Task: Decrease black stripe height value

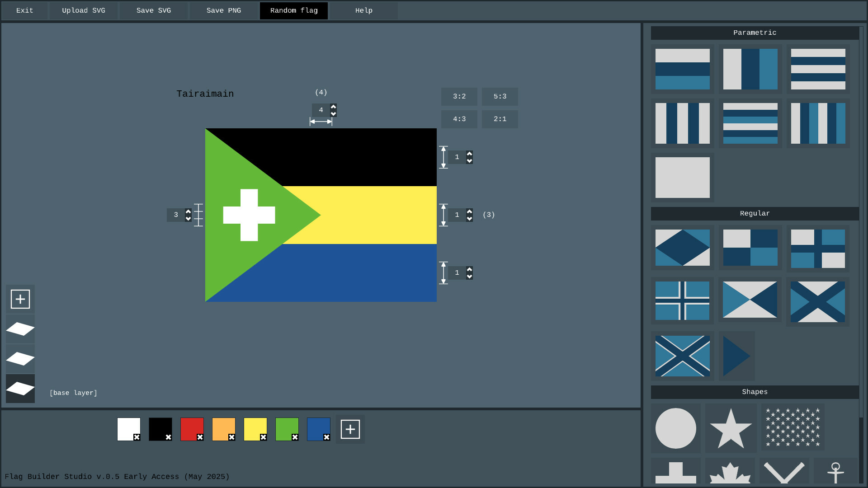Action: coord(470,161)
